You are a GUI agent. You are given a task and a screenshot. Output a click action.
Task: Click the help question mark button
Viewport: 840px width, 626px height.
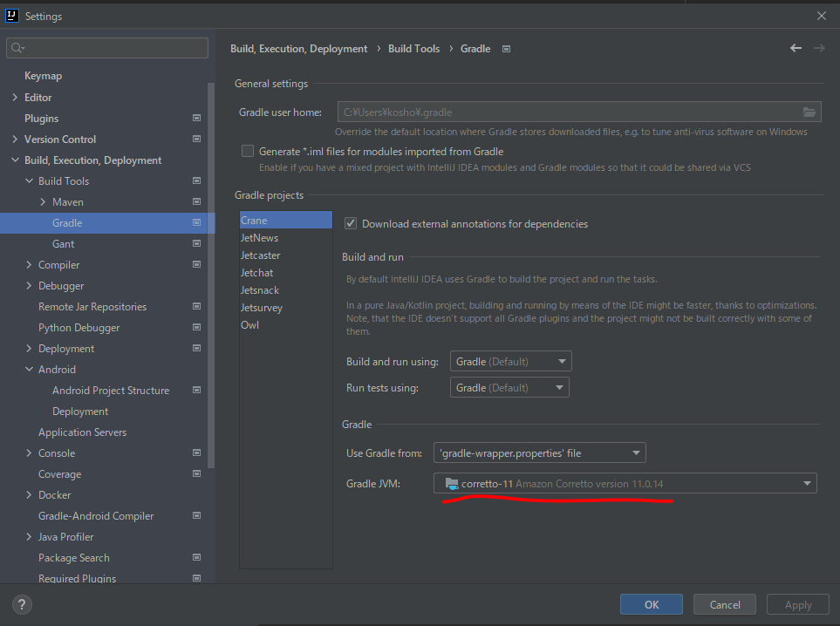coord(21,604)
